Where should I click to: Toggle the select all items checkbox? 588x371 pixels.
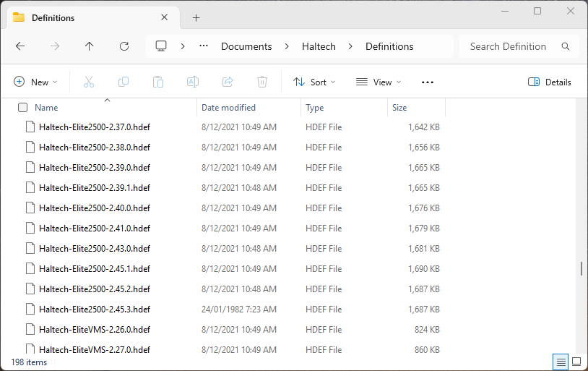[23, 108]
